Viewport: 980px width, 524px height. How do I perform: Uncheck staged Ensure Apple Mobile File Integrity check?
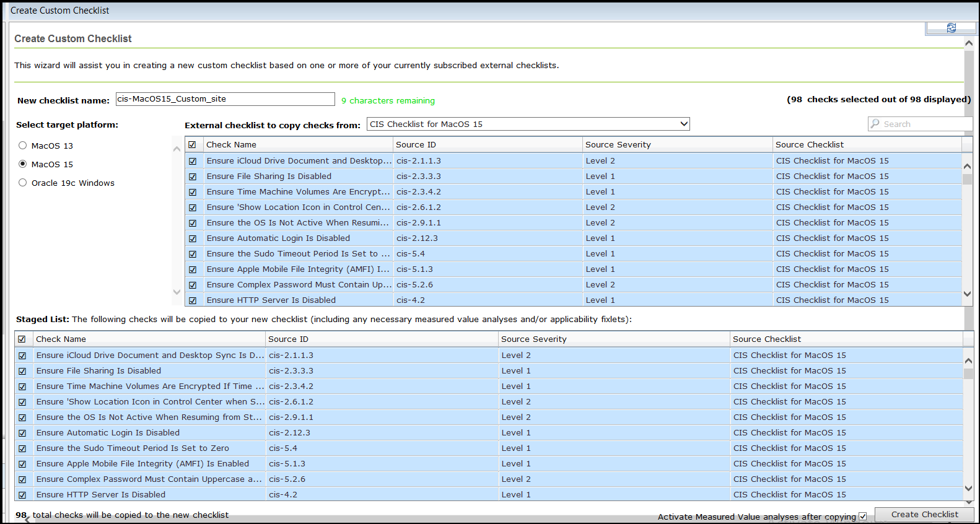(22, 464)
